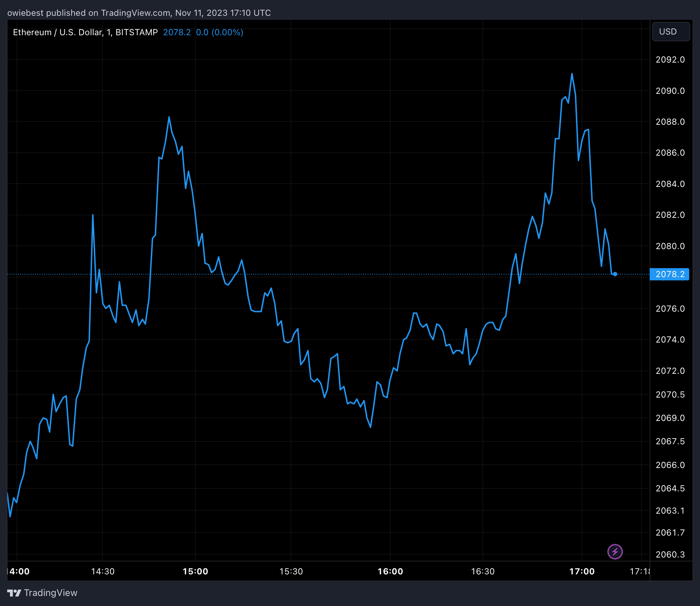Click the 14:30 time axis label

(x=103, y=571)
